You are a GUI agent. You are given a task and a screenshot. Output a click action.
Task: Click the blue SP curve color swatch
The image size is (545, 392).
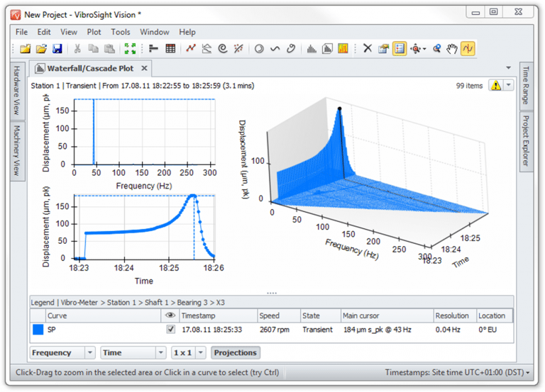[x=38, y=330]
